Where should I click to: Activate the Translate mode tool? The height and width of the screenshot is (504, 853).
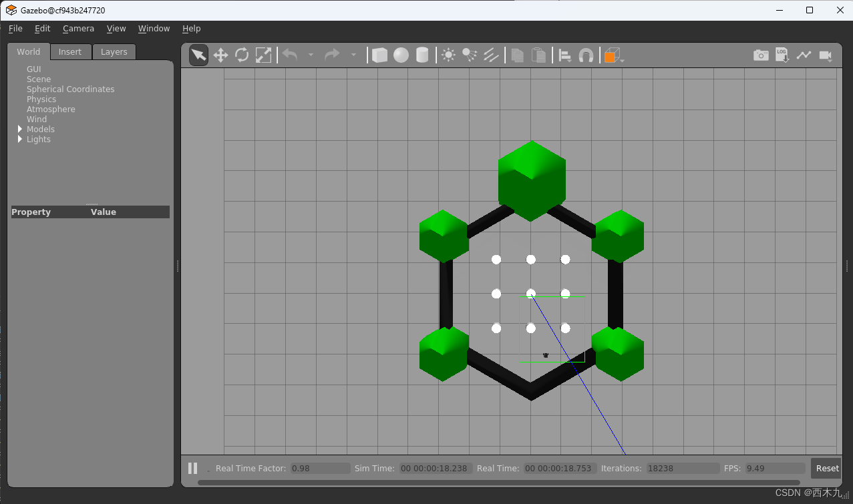[220, 55]
